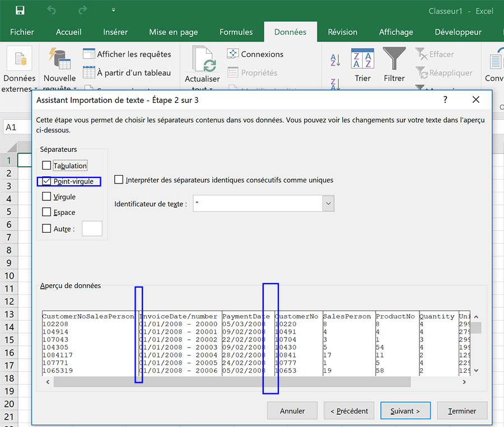This screenshot has width=504, height=427.
Task: Click the Save icon in title bar
Action: [x=20, y=10]
